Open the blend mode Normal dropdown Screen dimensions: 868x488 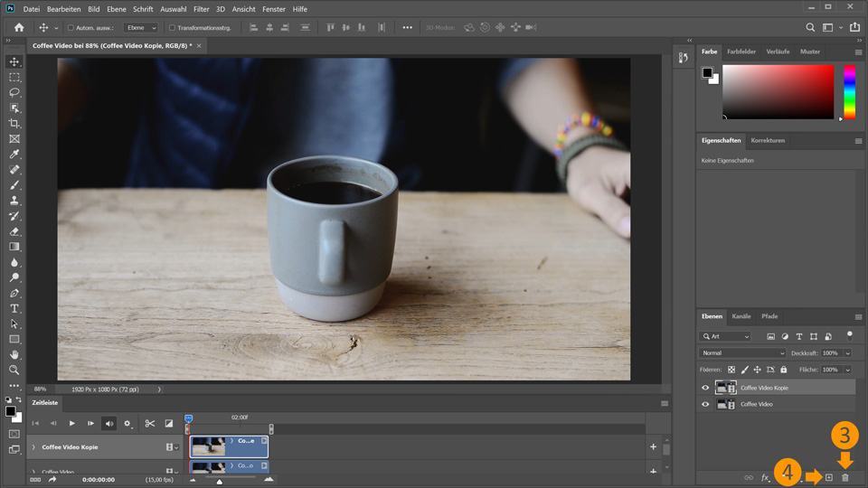(741, 352)
